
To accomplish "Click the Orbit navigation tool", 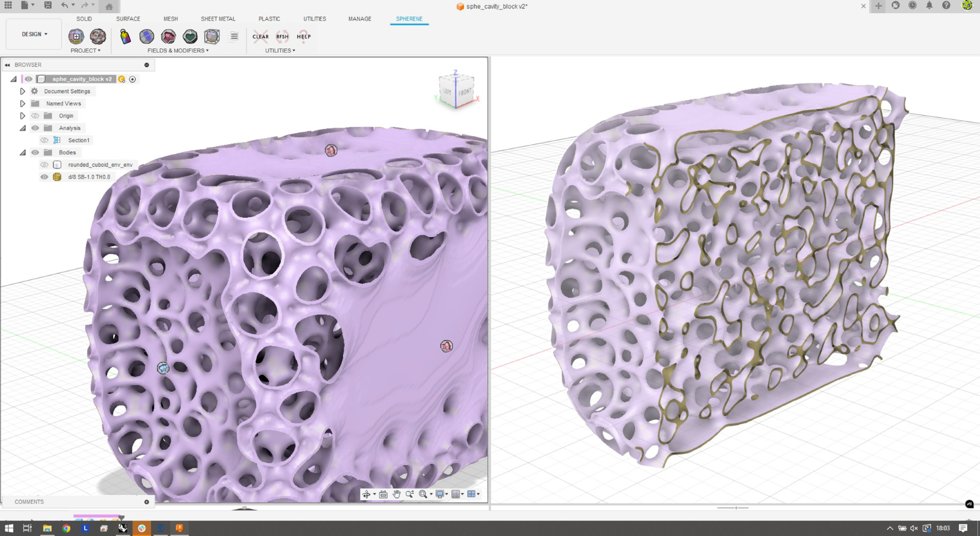I will (x=366, y=494).
